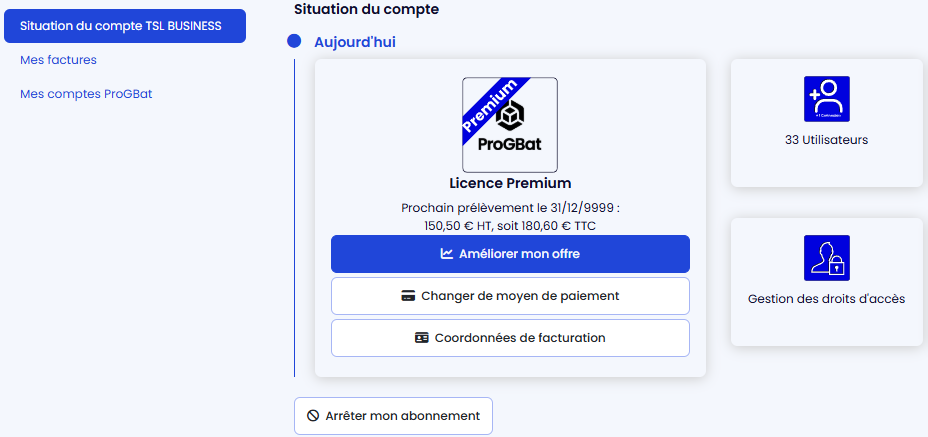Click the stop icon on Arrêter mon abonnement
The height and width of the screenshot is (437, 928).
pyautogui.click(x=313, y=416)
